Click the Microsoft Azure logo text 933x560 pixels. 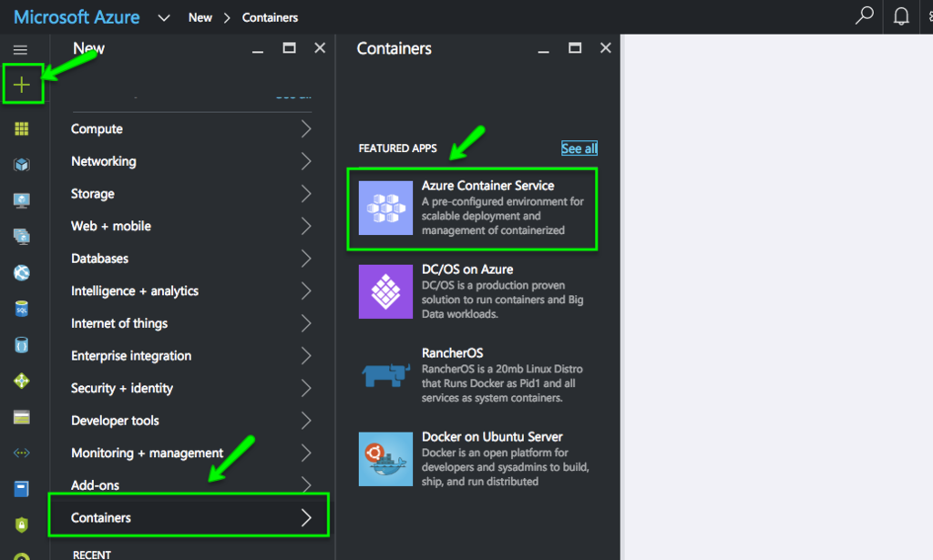(77, 17)
